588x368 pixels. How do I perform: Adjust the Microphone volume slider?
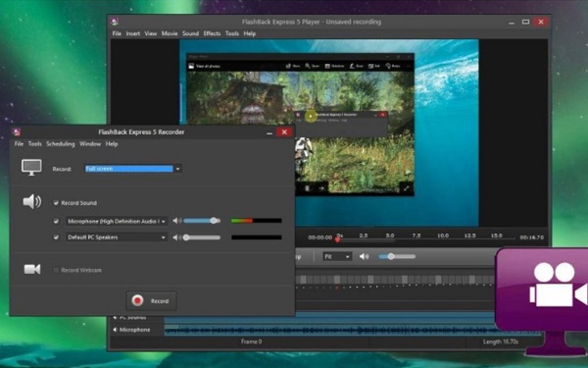pos(202,221)
